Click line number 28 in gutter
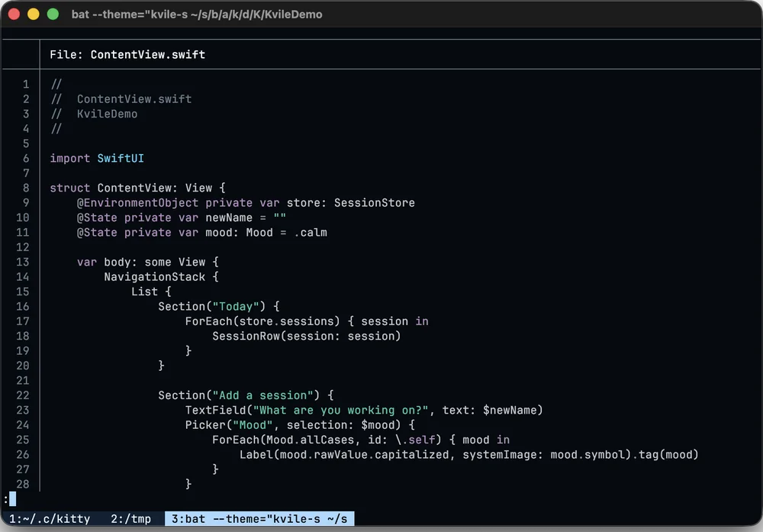The width and height of the screenshot is (763, 532). click(23, 485)
